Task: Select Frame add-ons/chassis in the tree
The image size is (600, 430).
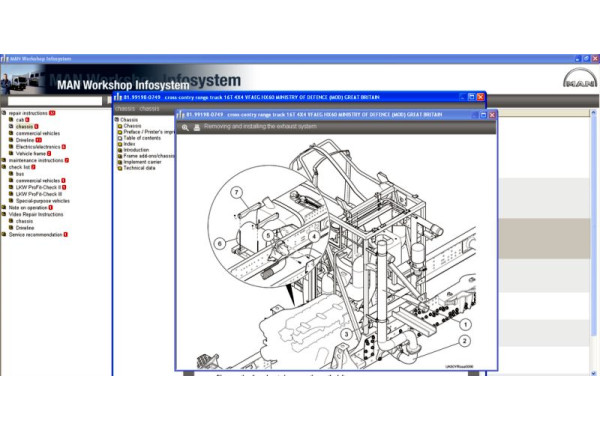Action: pos(148,156)
